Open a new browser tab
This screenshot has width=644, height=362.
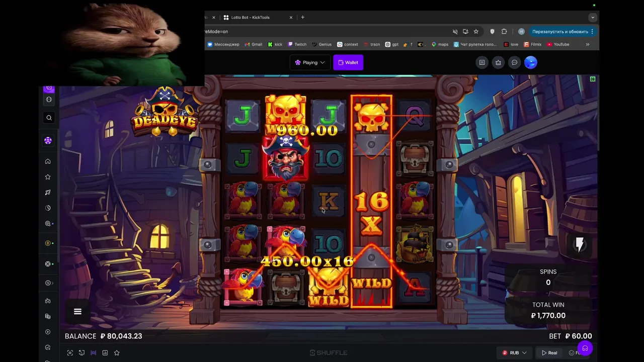click(302, 18)
